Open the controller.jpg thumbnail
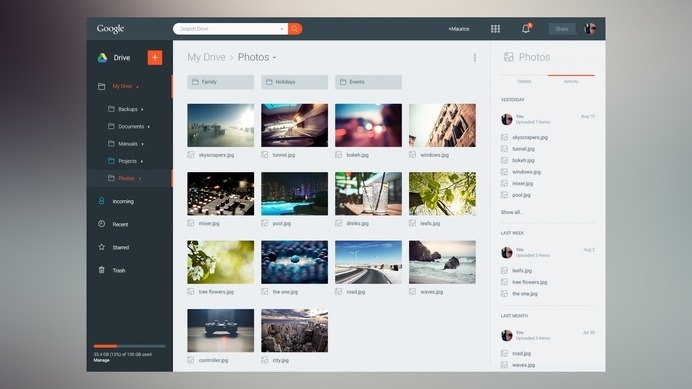 coord(221,330)
